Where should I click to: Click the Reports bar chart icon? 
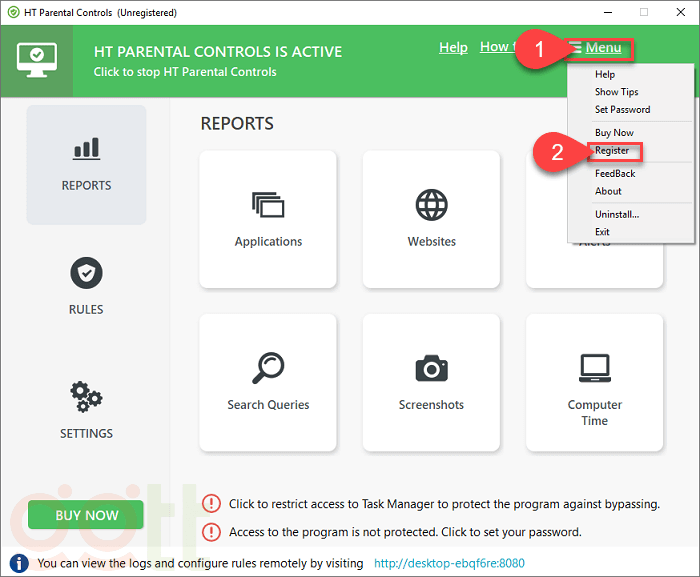86,150
